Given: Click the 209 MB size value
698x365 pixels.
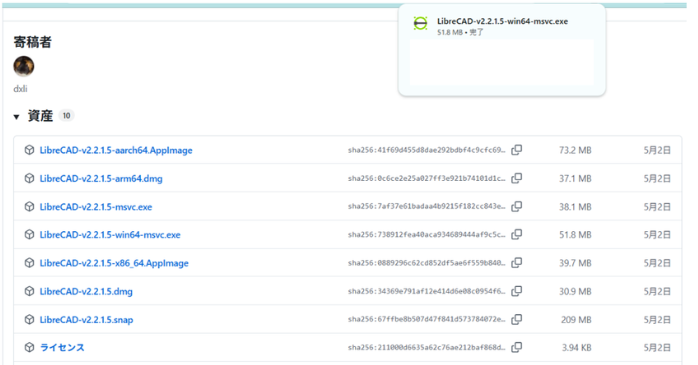Looking at the screenshot, I should (576, 320).
